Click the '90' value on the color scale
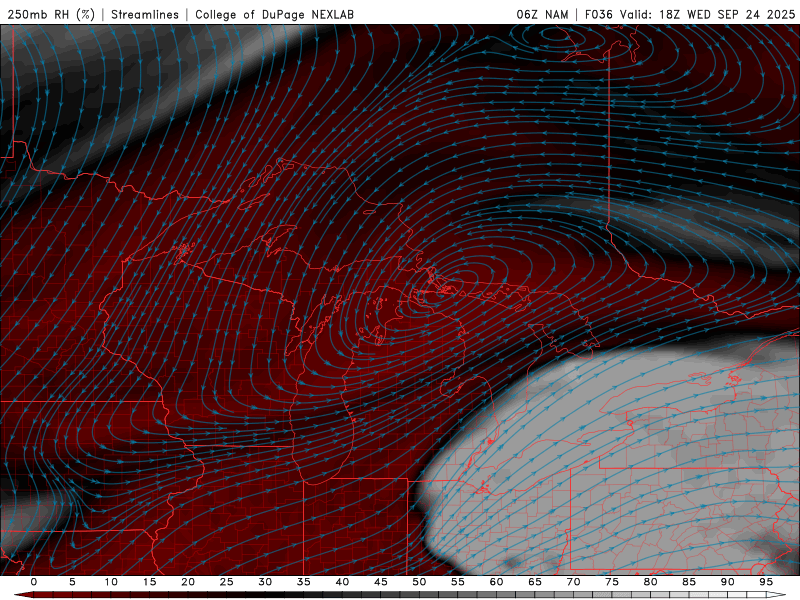The image size is (800, 600). pos(727,582)
